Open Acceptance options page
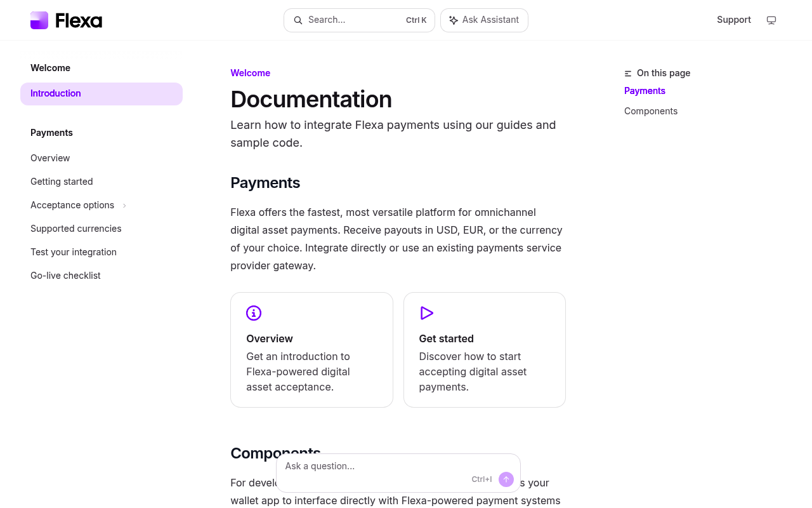Screen dimensions: 812x508 point(72,205)
